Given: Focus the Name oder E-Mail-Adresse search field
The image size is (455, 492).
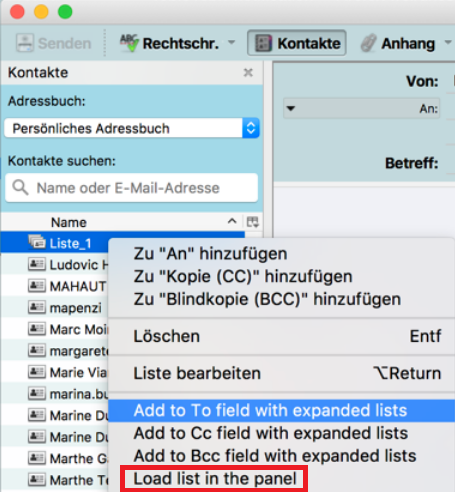Looking at the screenshot, I should (x=131, y=188).
